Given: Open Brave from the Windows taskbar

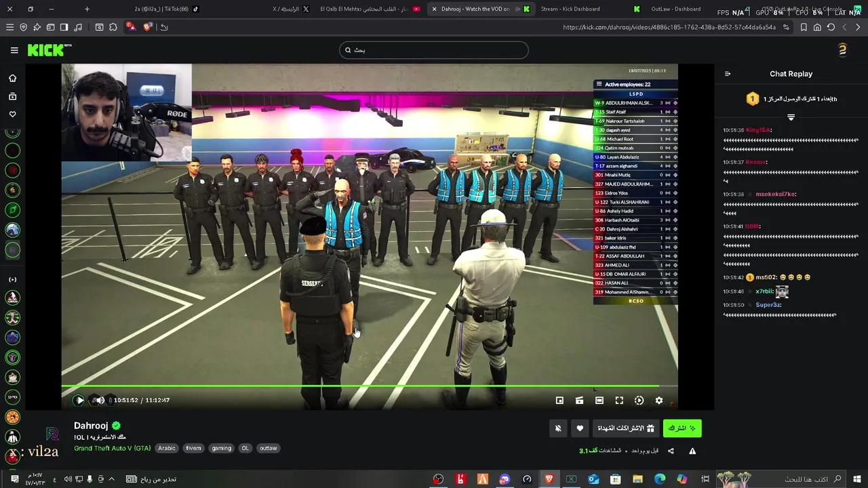Looking at the screenshot, I should [549, 479].
